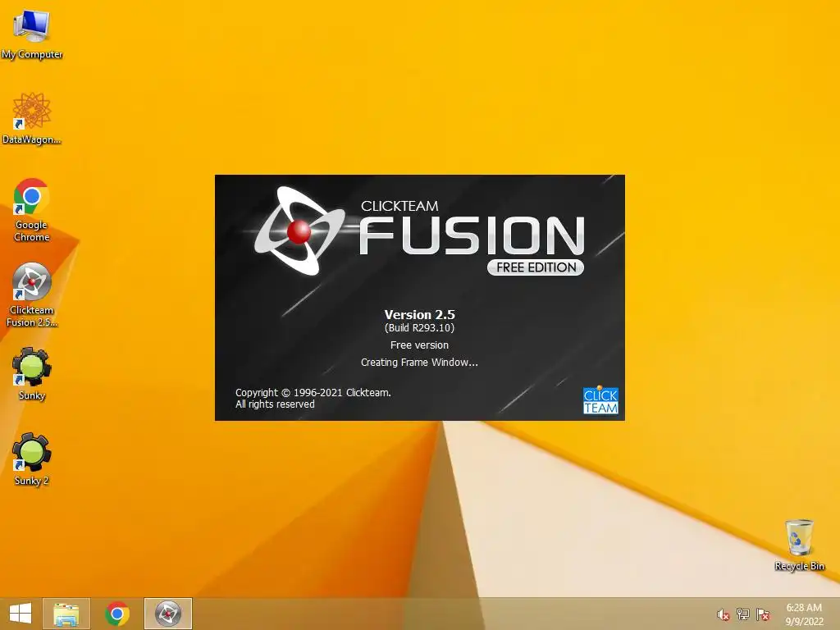This screenshot has width=840, height=630.
Task: Click the muted volume tray icon
Action: pos(723,614)
